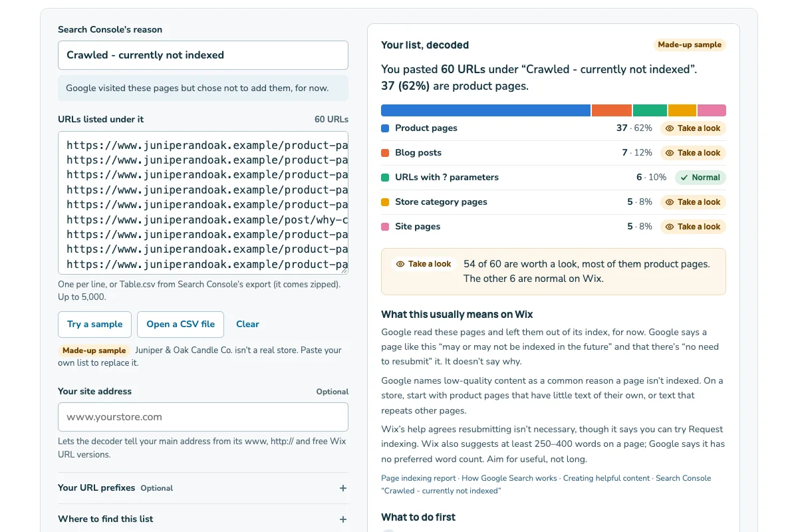Viewport: 798px width, 532px height.
Task: Click Take a look for Store category pages
Action: 693,202
